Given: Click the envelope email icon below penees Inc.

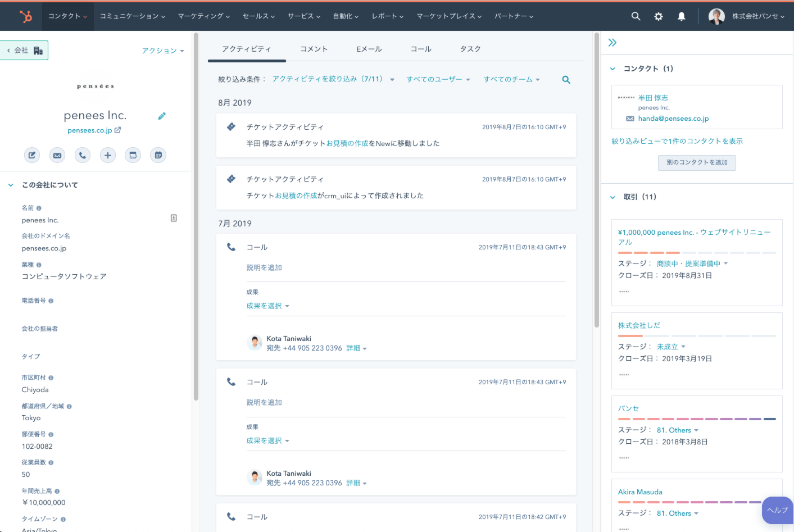Looking at the screenshot, I should pos(57,155).
